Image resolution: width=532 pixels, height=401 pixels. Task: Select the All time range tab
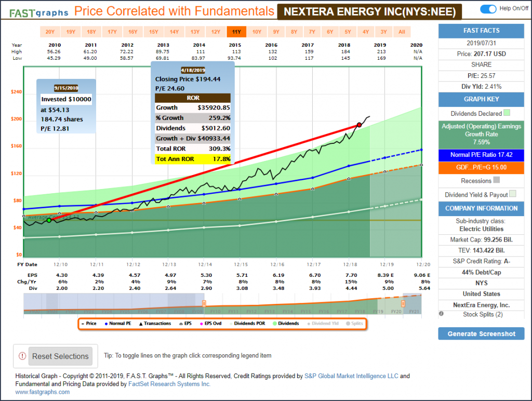click(x=402, y=32)
